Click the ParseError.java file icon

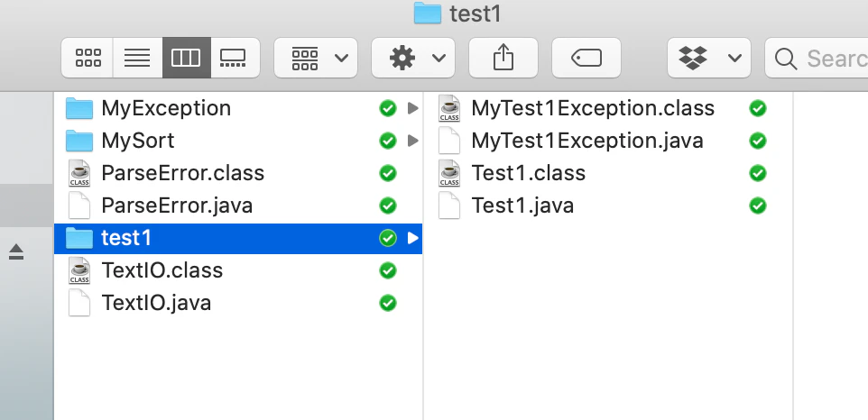pyautogui.click(x=79, y=205)
